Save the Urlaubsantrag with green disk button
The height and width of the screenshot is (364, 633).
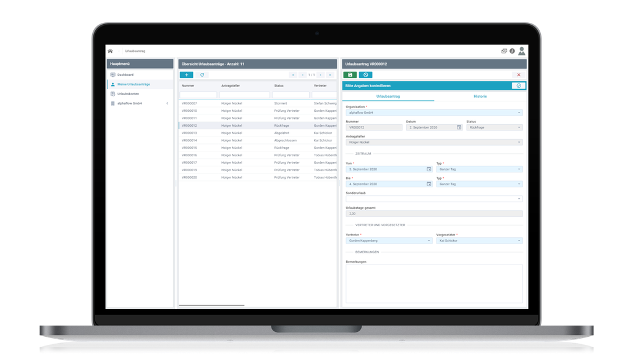[350, 75]
